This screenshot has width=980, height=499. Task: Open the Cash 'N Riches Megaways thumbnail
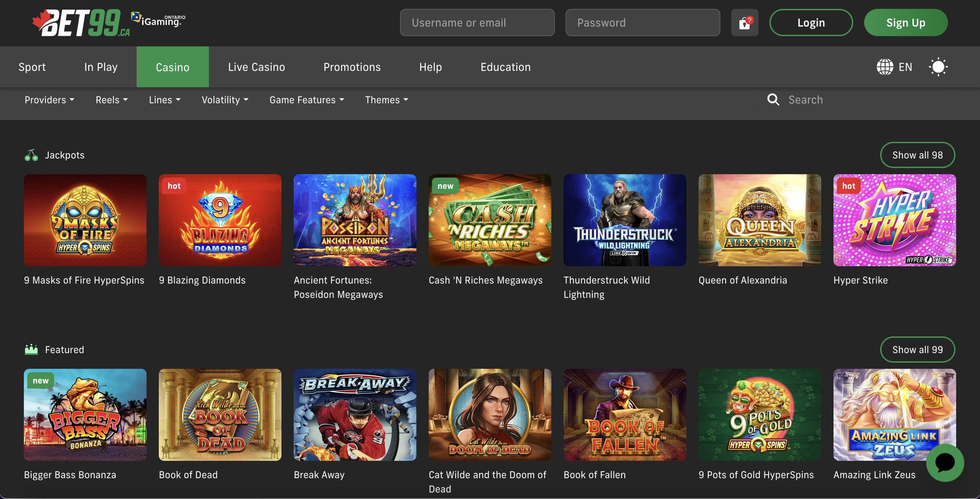tap(490, 220)
